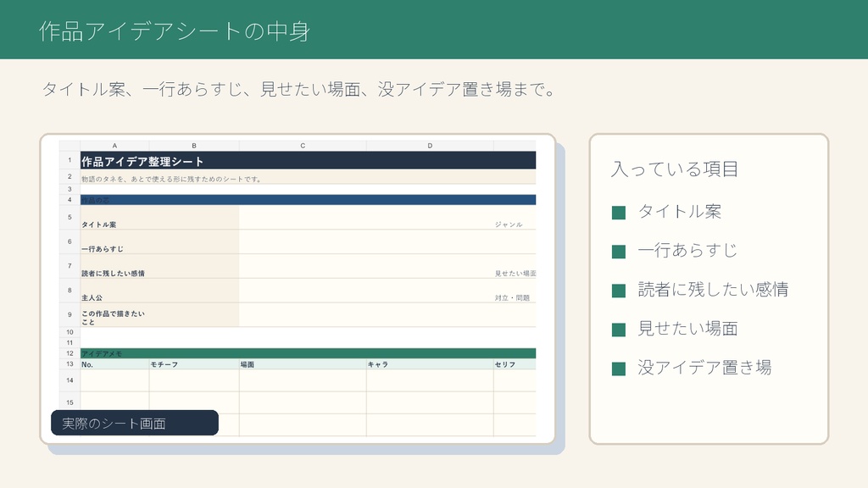Click the キャラ column header cell
Image resolution: width=868 pixels, height=488 pixels.
[430, 364]
